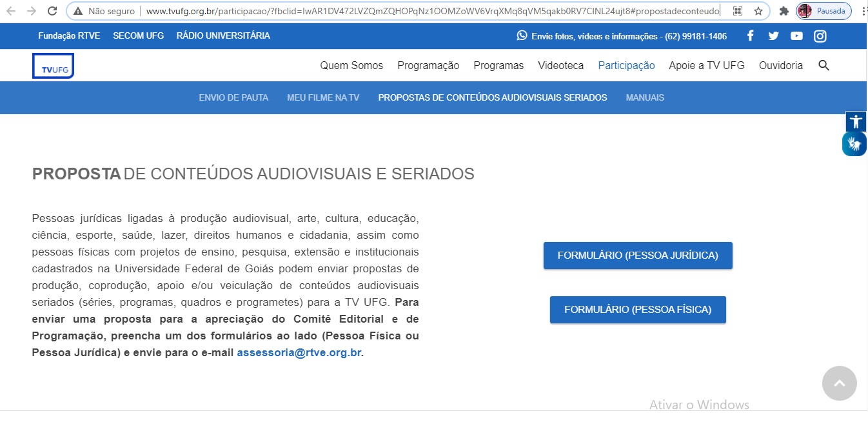Click the WhatsApp number 'Envie fotos, vídeos e informações'
The height and width of the screenshot is (422, 868).
629,36
